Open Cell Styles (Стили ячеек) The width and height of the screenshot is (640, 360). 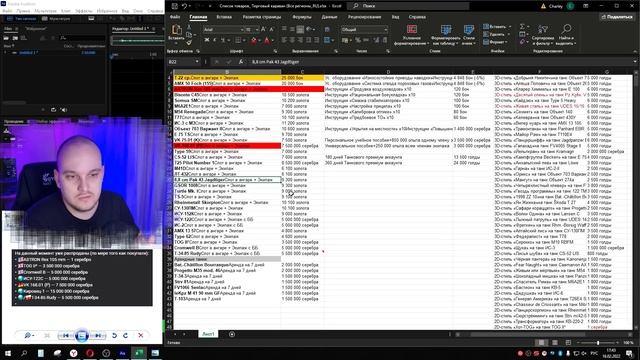469,35
